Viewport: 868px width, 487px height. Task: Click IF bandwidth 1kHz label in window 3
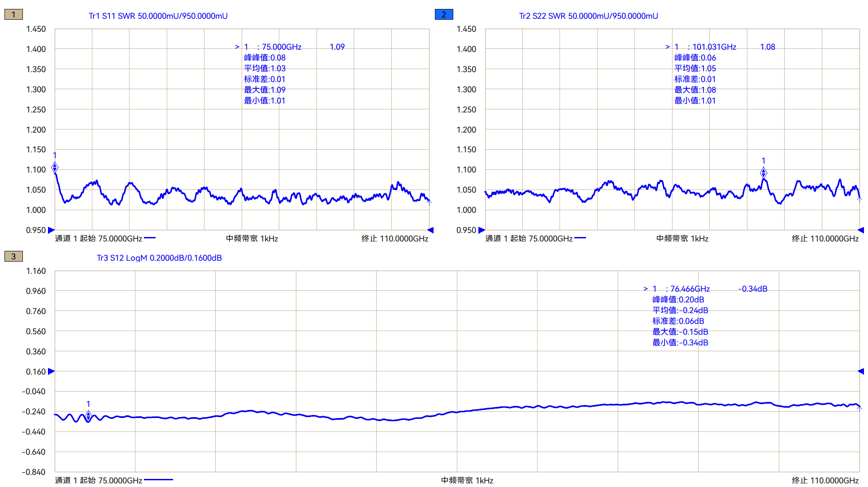click(x=467, y=480)
